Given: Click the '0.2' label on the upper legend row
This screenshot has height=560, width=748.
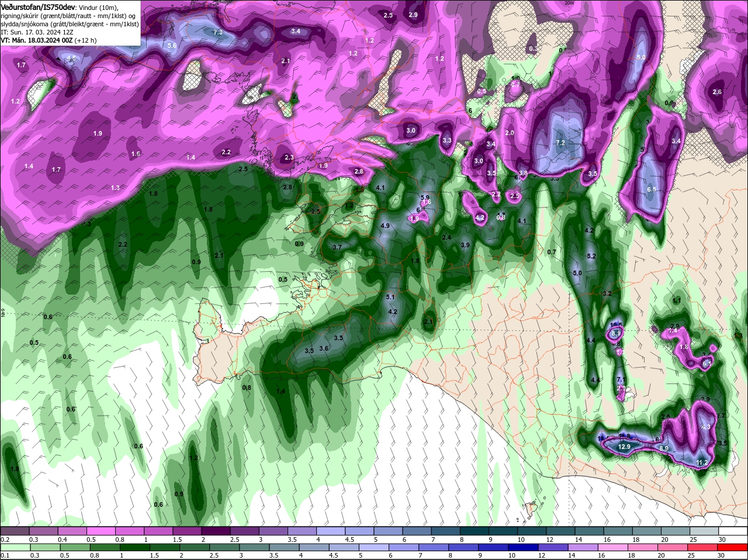Looking at the screenshot, I should (x=5, y=539).
